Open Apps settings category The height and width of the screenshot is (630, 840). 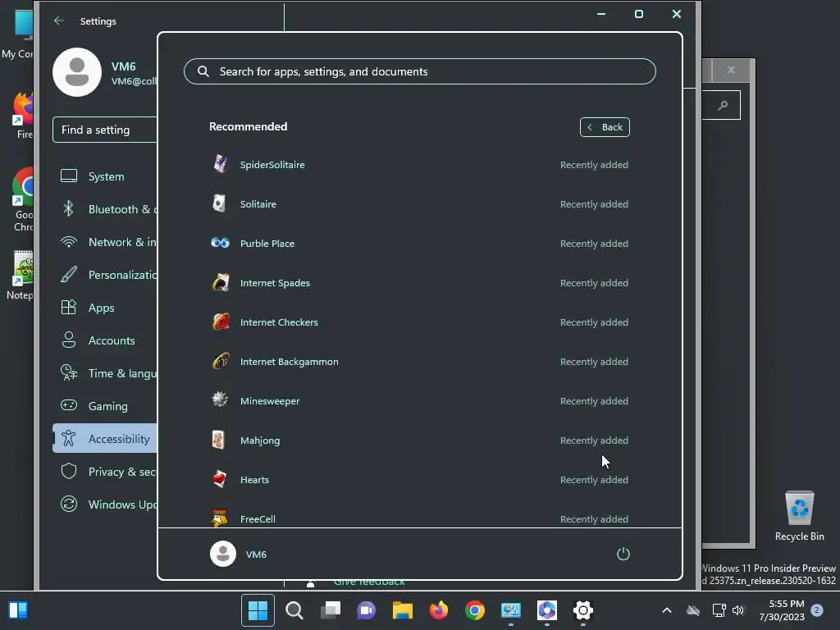pos(105,308)
